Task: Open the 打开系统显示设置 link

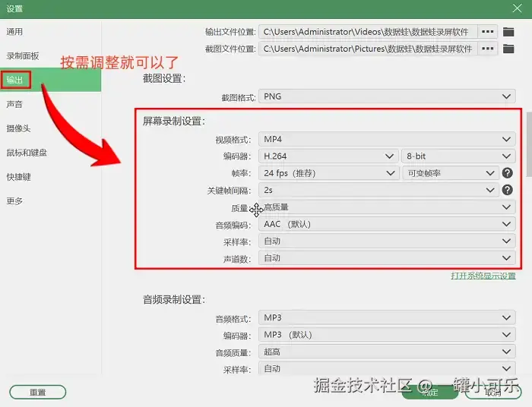Action: coord(483,276)
